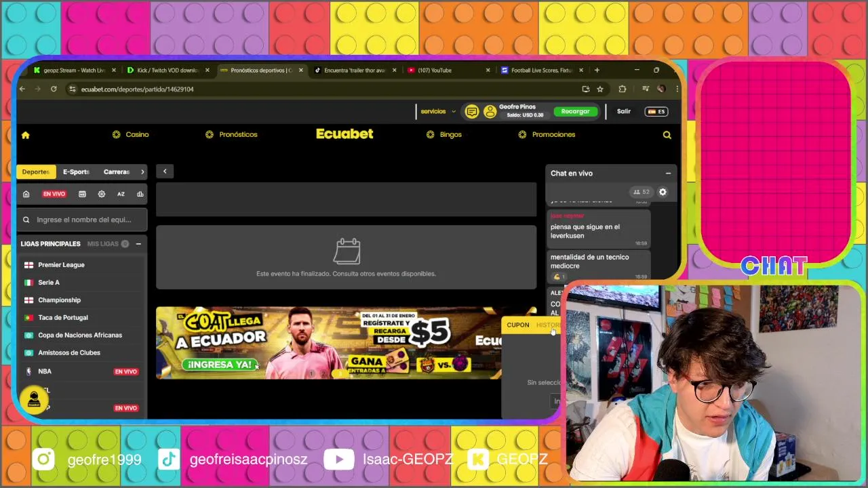Open the search magnifier in top navigation
This screenshot has width=868, height=488.
(667, 135)
